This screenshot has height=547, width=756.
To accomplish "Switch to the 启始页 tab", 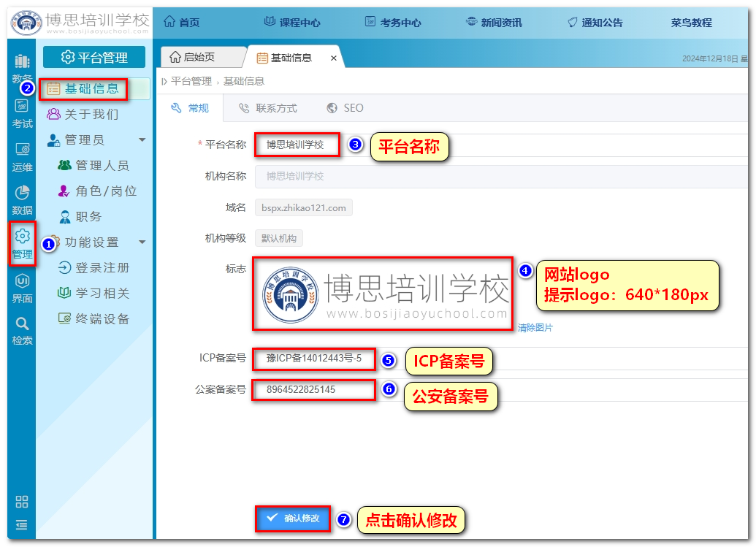I will [200, 58].
